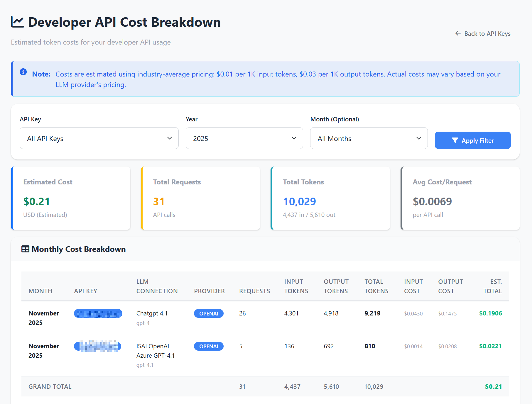Open the All Months dropdown
Viewport: 532px width, 404px height.
tap(369, 138)
